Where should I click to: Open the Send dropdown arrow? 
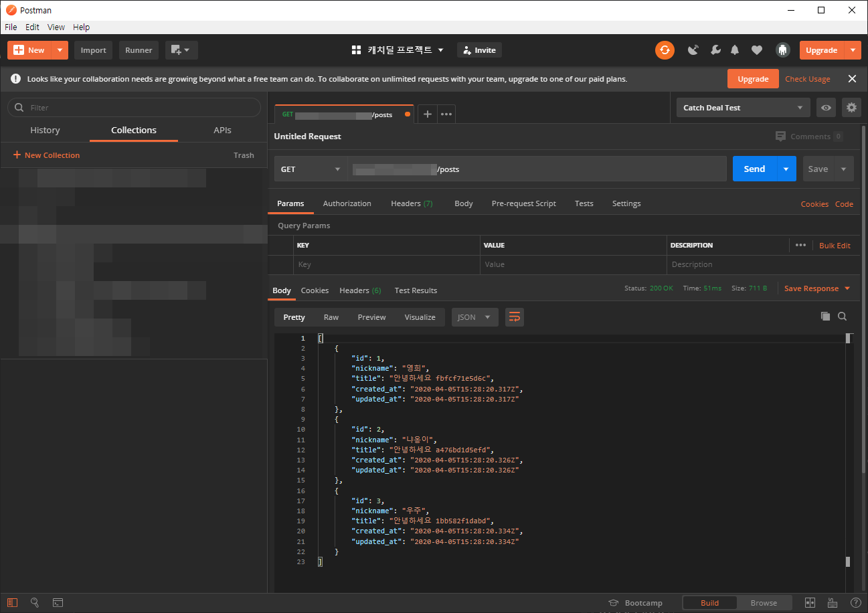(x=786, y=169)
